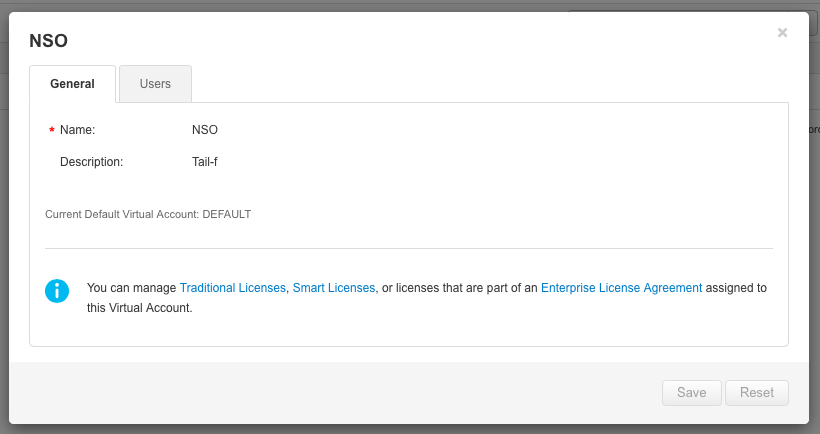Click the Current Default Virtual Account text

tap(148, 214)
